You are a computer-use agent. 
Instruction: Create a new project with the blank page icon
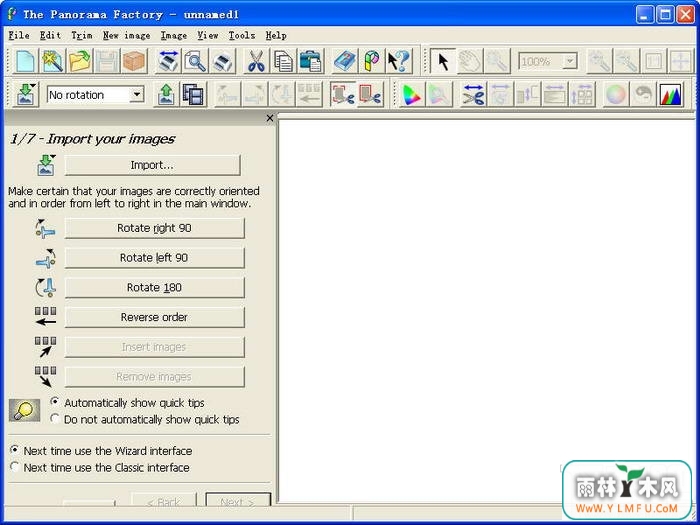pos(25,61)
